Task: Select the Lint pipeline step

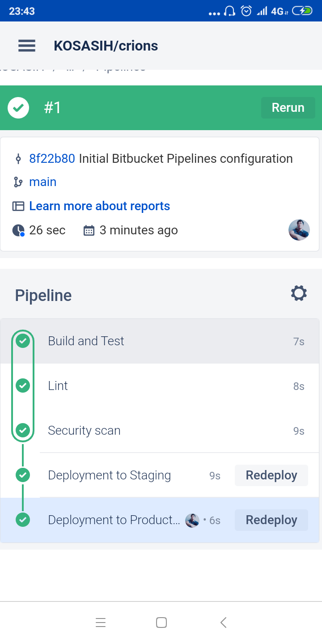Action: pyautogui.click(x=58, y=386)
